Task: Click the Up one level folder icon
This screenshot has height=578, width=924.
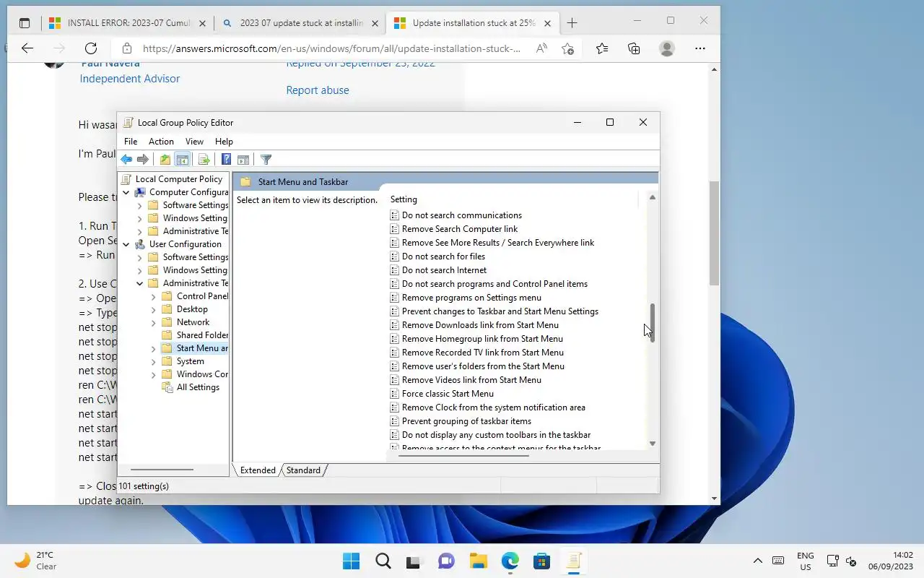Action: 165,160
